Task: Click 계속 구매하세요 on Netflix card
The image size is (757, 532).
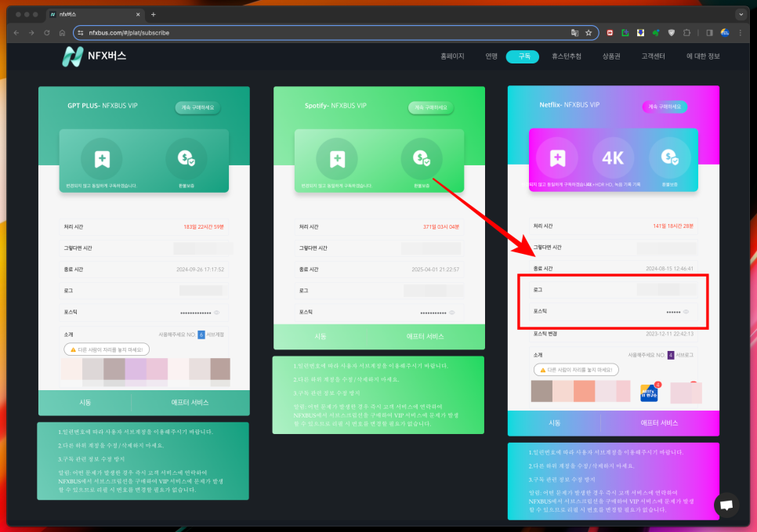Action: click(665, 107)
